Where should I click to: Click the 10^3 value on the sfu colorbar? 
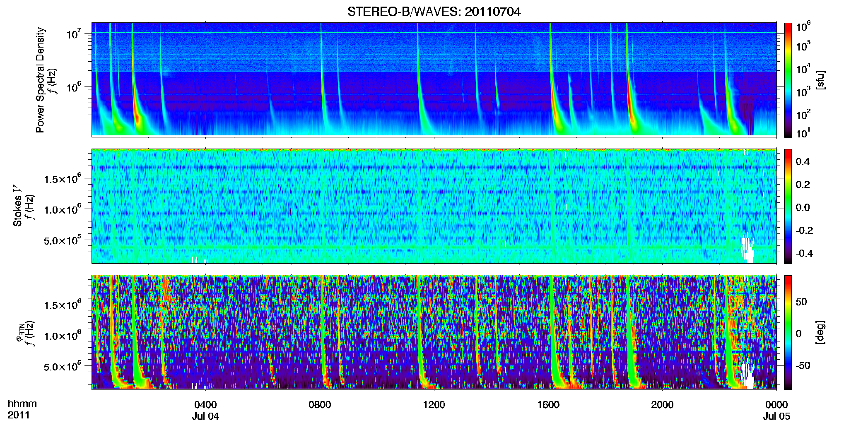click(x=803, y=91)
